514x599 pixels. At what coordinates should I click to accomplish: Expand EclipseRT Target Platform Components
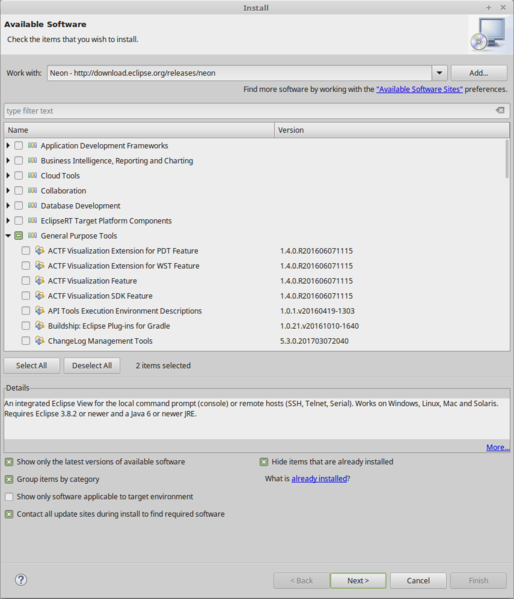click(8, 220)
